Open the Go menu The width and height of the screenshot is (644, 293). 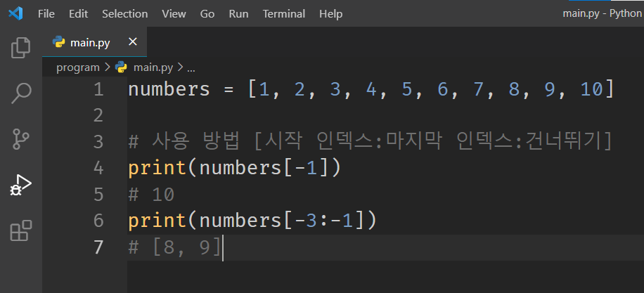[x=207, y=14]
